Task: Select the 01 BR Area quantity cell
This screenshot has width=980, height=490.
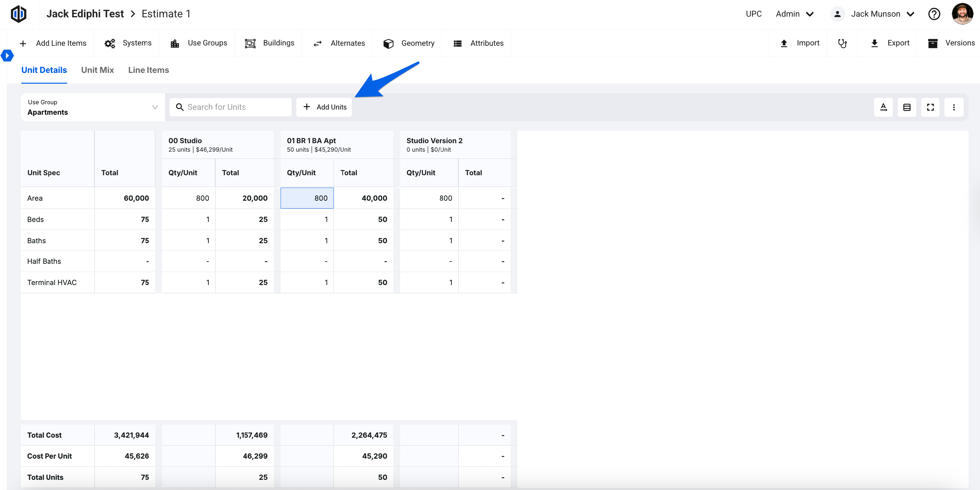Action: [307, 198]
